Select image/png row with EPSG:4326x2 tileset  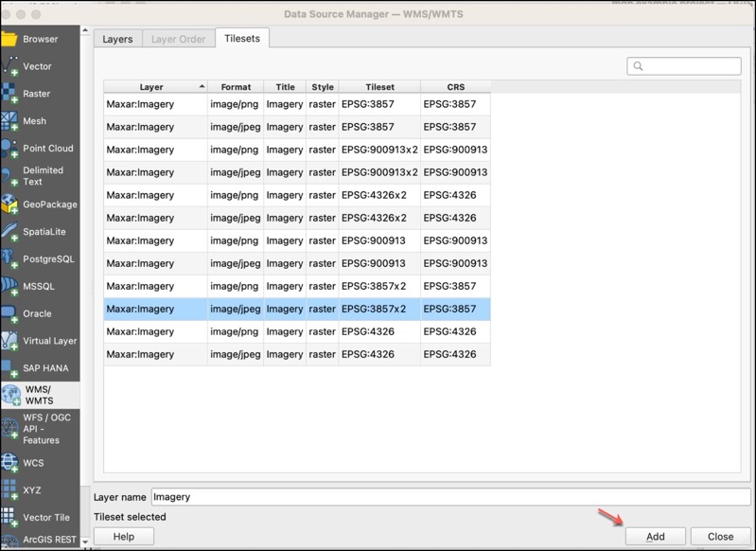click(297, 195)
